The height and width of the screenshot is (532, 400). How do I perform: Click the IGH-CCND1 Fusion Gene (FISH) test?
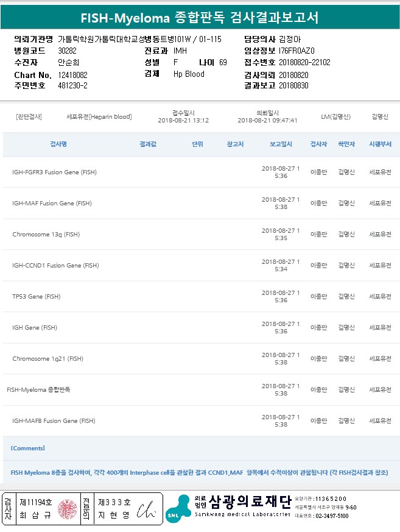click(x=55, y=266)
